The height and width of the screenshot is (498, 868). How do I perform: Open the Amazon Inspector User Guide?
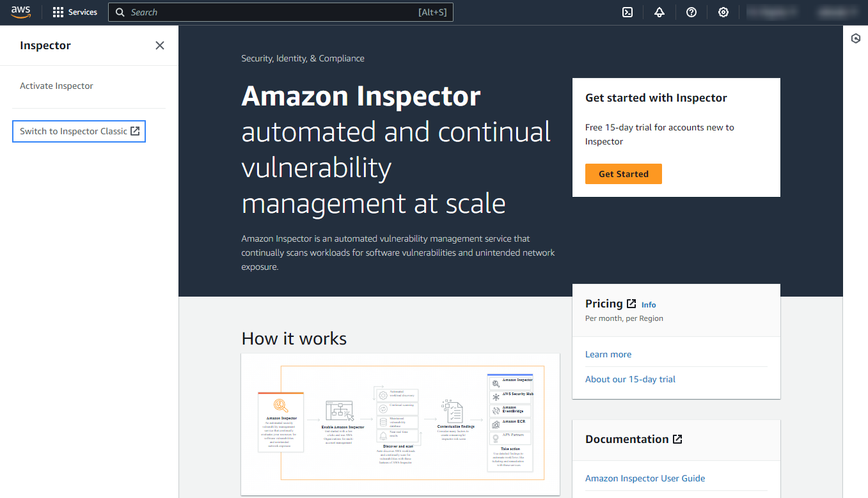pos(645,478)
